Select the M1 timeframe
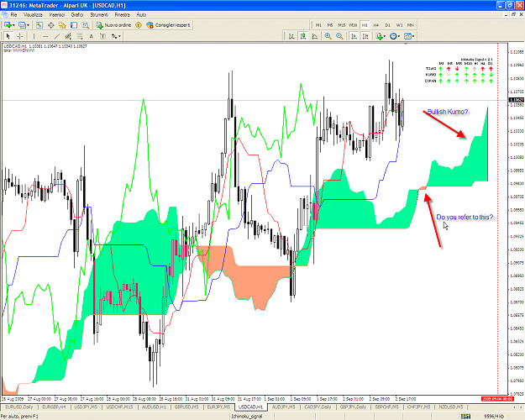This screenshot has height=420, width=525. (318, 25)
